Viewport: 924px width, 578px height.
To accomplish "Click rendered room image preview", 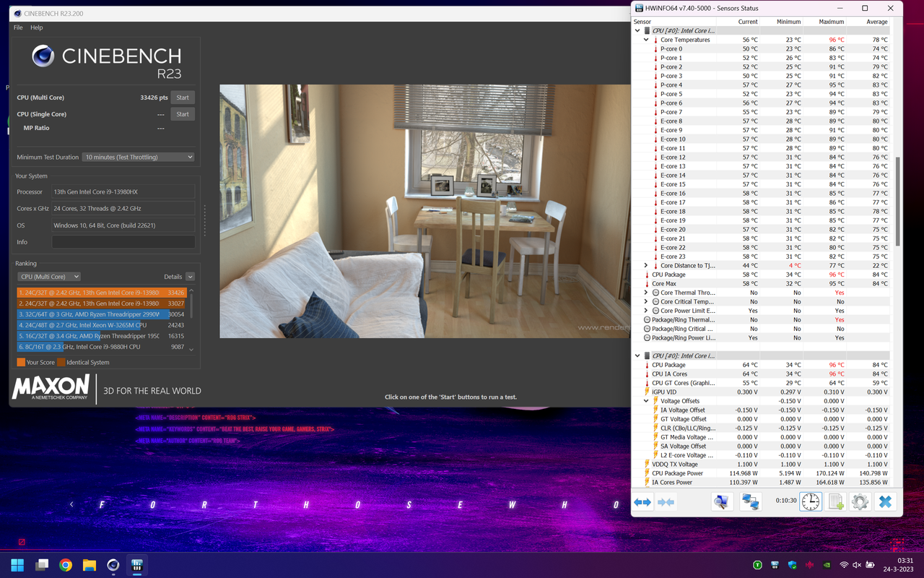I will [x=425, y=211].
